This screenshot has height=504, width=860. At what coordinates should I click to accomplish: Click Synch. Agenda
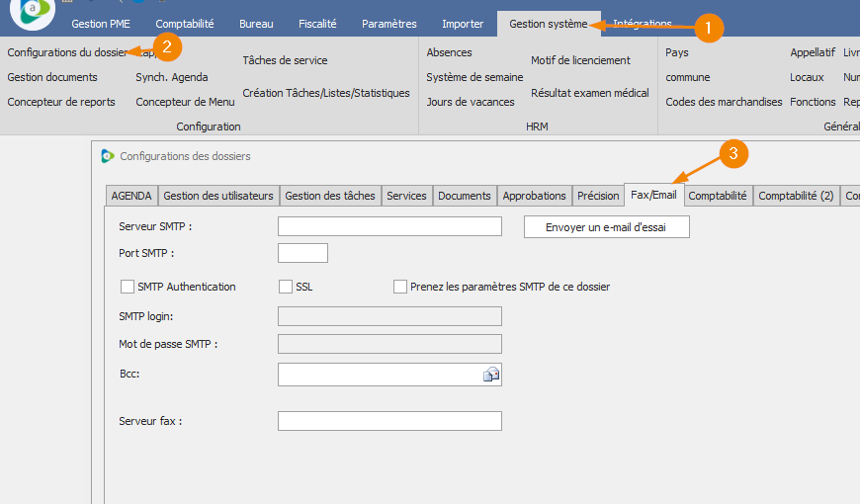[x=172, y=77]
